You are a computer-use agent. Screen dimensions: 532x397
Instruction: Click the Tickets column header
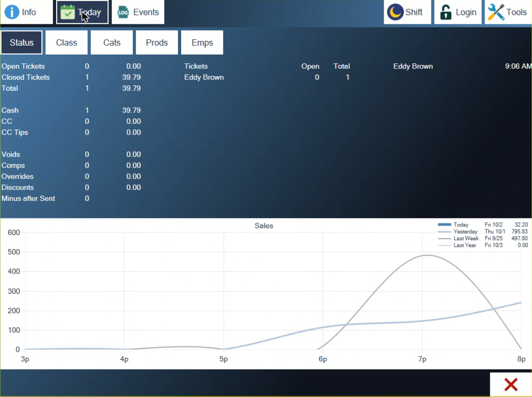(x=196, y=66)
